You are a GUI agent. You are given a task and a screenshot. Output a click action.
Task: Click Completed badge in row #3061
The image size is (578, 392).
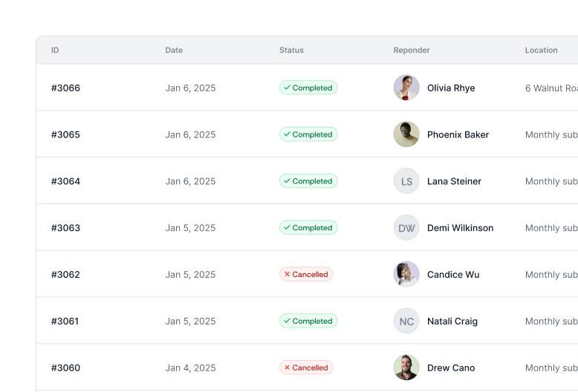[308, 321]
